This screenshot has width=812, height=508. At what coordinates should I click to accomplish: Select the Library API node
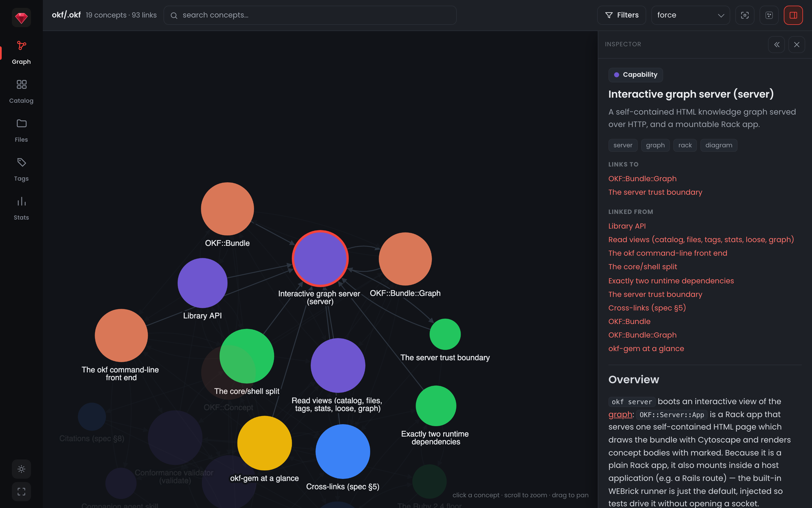click(x=202, y=283)
